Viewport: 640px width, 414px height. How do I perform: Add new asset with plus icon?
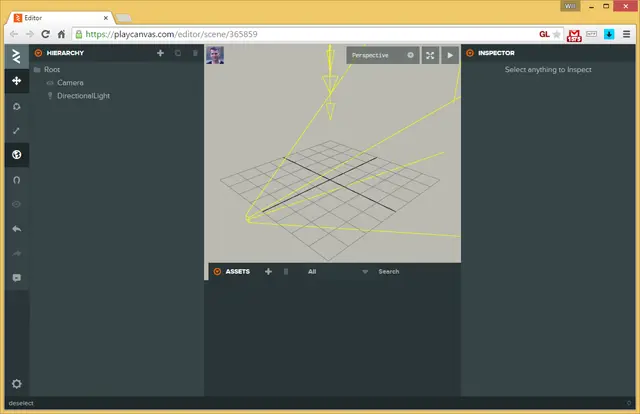(268, 272)
